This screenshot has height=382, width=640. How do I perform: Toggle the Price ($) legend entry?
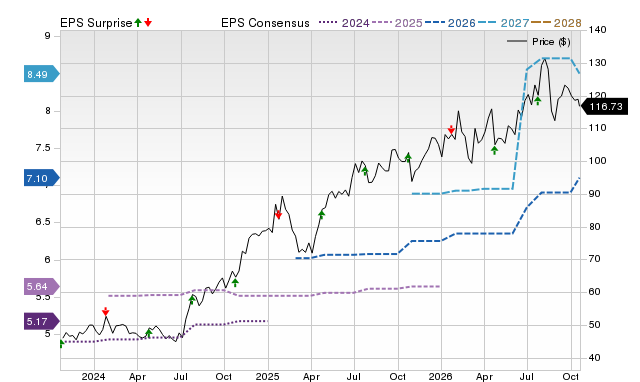[x=539, y=42]
